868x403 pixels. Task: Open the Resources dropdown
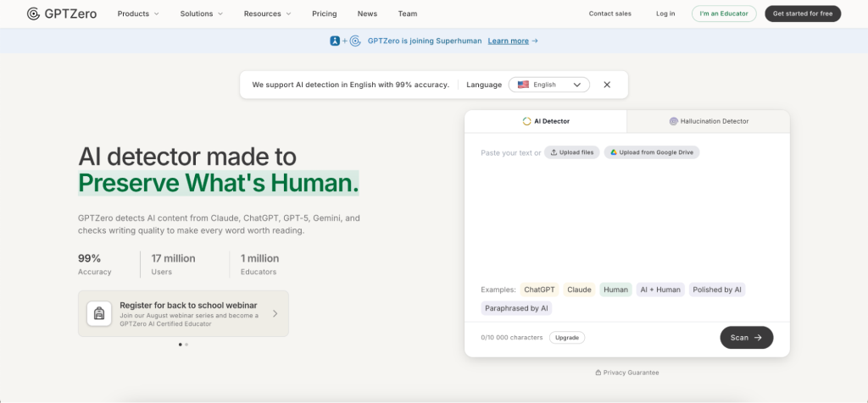click(x=267, y=14)
